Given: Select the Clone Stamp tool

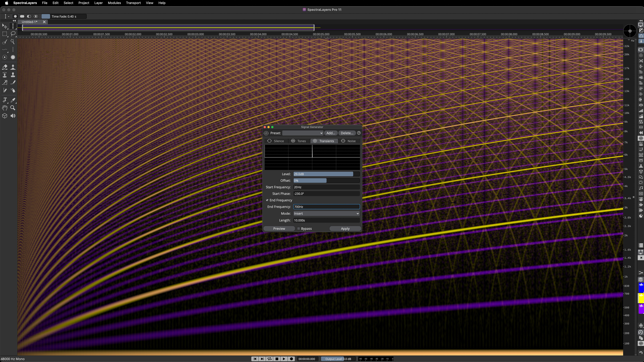Looking at the screenshot, I should coord(13,75).
